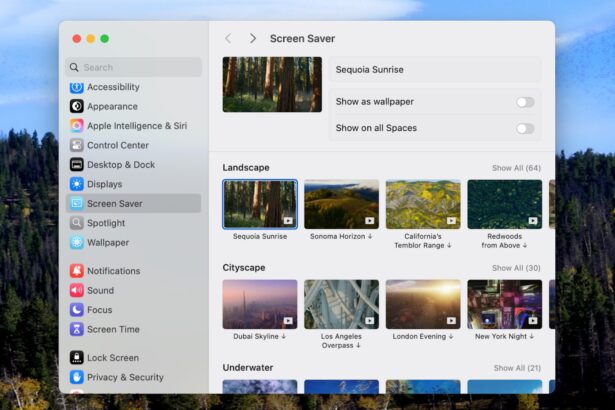
Task: Select the Sequoia Sunrise thumbnail
Action: point(260,204)
